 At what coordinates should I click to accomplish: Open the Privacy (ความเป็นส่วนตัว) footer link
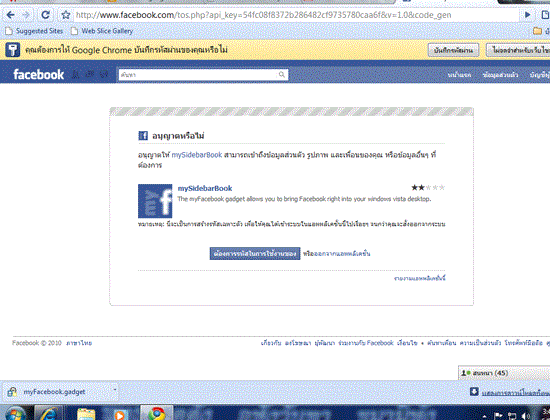pyautogui.click(x=480, y=343)
